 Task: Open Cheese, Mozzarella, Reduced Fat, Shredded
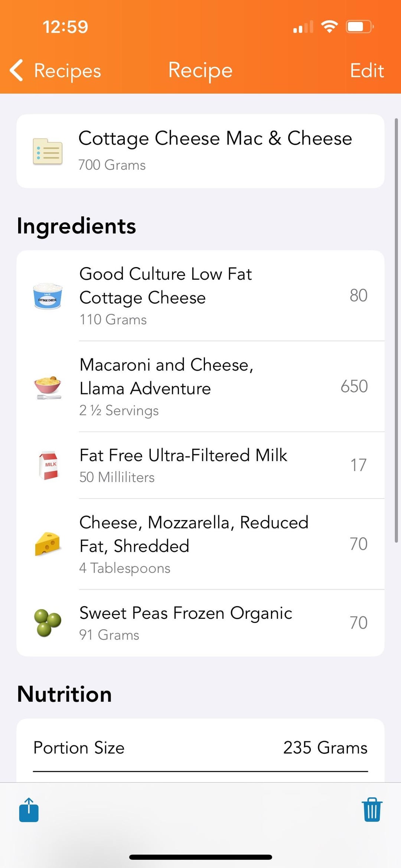194,534
